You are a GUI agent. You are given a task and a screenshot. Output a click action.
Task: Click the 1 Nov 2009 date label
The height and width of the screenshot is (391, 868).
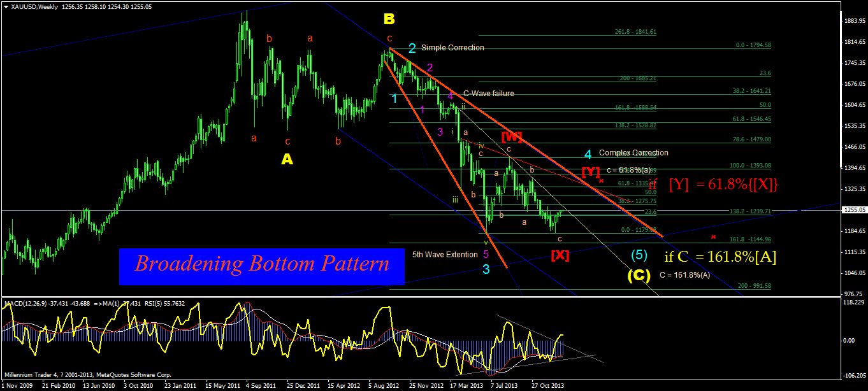(17, 386)
